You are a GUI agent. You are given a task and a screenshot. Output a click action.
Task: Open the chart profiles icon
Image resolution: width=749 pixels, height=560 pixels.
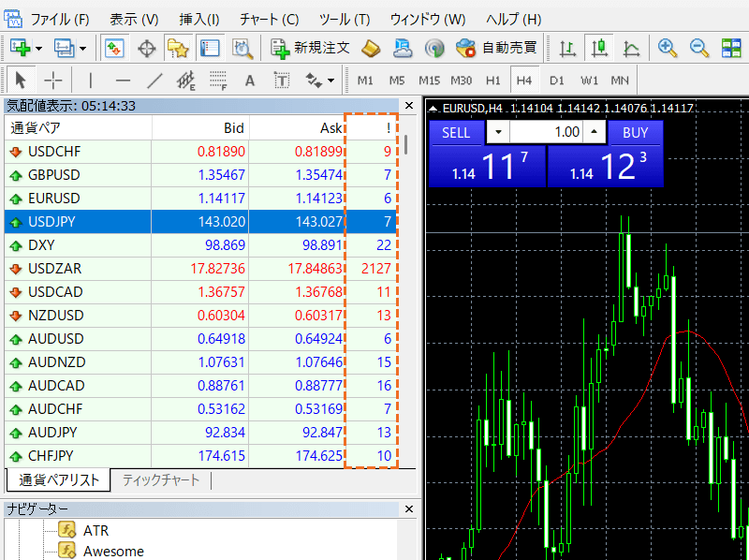pos(64,48)
